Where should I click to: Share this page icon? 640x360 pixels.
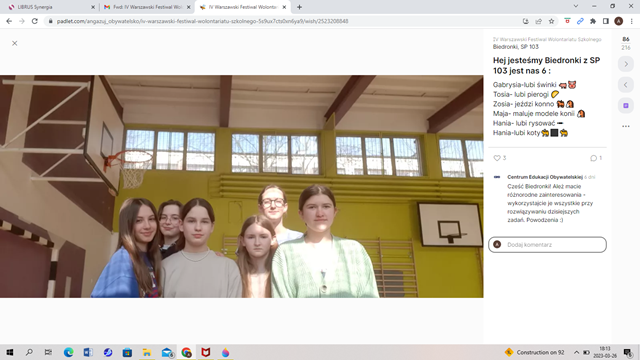pyautogui.click(x=538, y=21)
